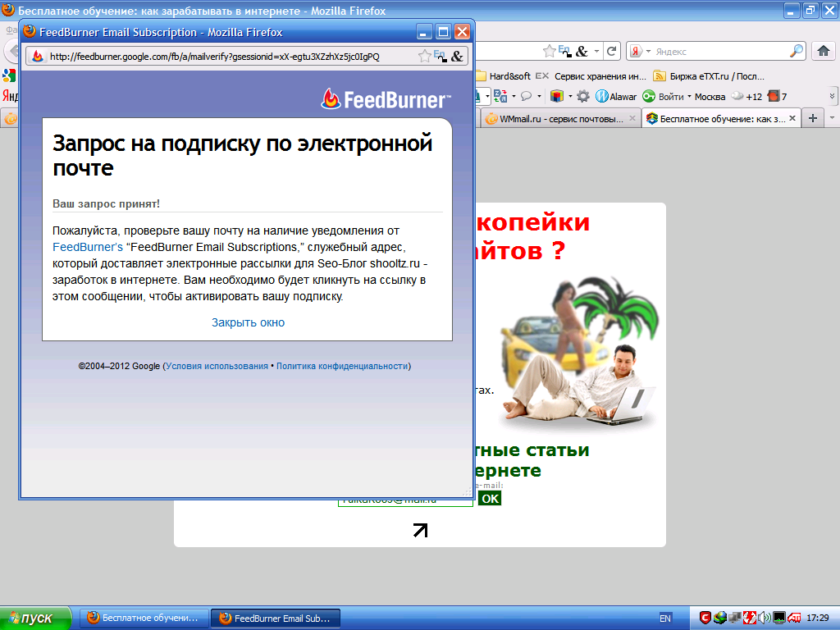
Task: Click the ATI tray icon
Action: pos(794,619)
